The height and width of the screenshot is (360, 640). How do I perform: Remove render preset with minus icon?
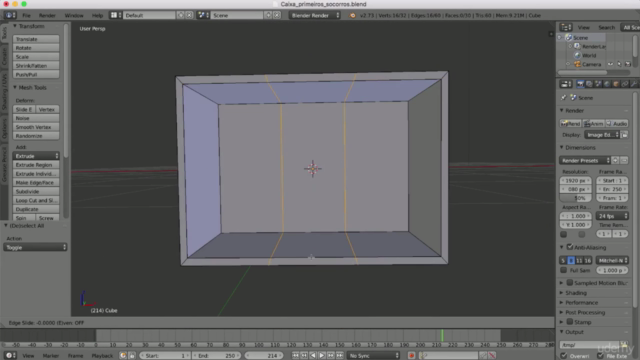[624, 160]
